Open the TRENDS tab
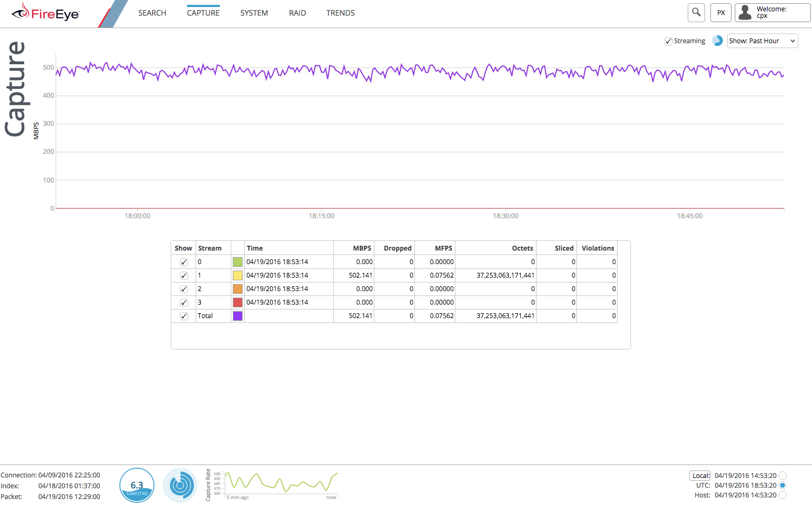 [x=340, y=13]
